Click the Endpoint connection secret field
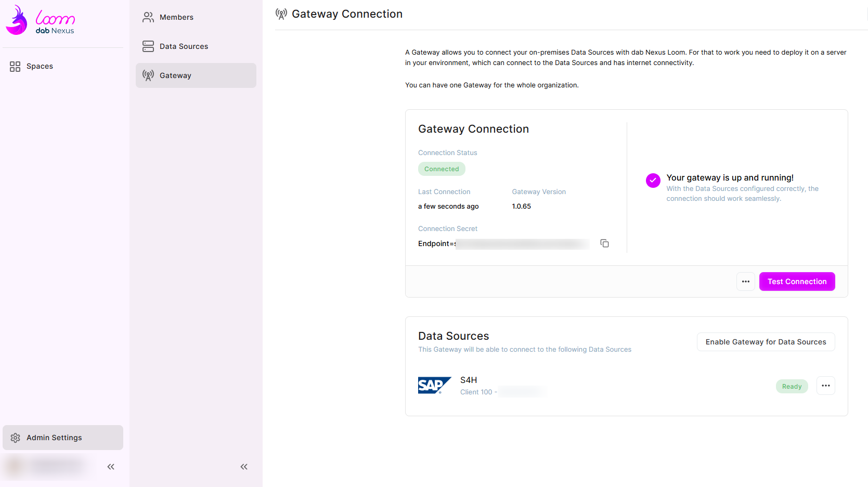This screenshot has width=868, height=487. click(x=503, y=244)
